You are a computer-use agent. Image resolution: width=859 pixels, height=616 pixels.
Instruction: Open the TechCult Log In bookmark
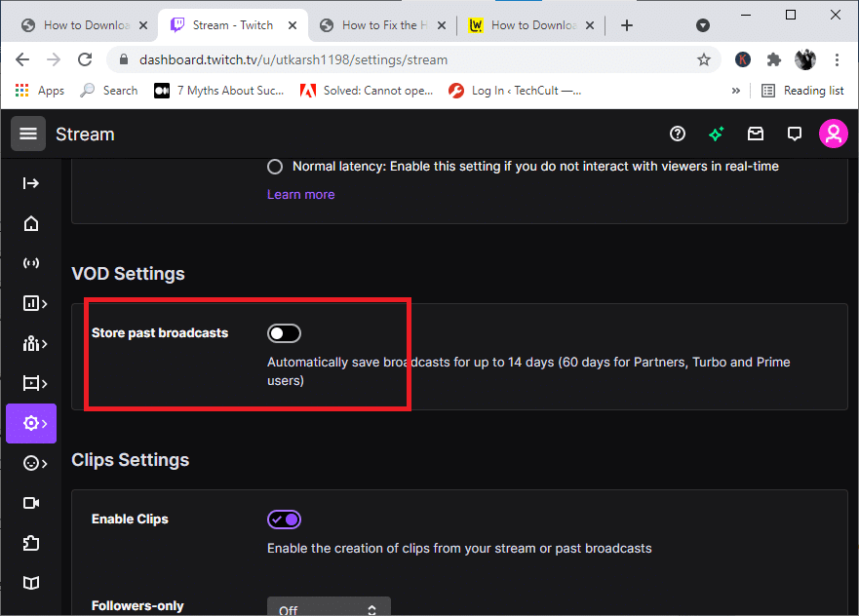point(515,91)
